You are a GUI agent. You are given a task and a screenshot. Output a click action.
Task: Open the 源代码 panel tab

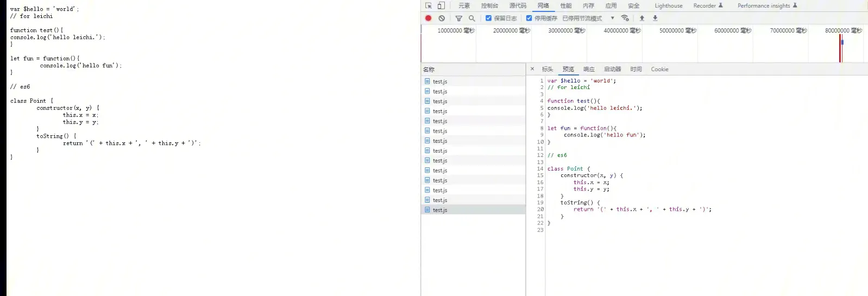click(518, 5)
